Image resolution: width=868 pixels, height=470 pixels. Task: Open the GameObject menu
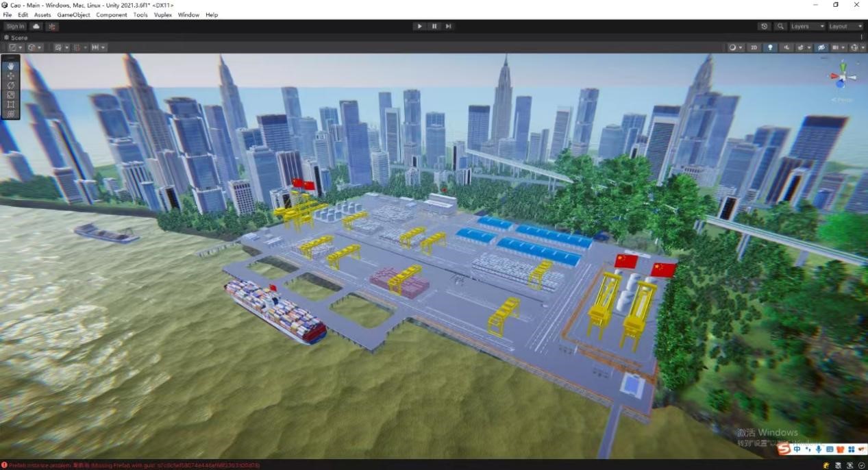(73, 14)
